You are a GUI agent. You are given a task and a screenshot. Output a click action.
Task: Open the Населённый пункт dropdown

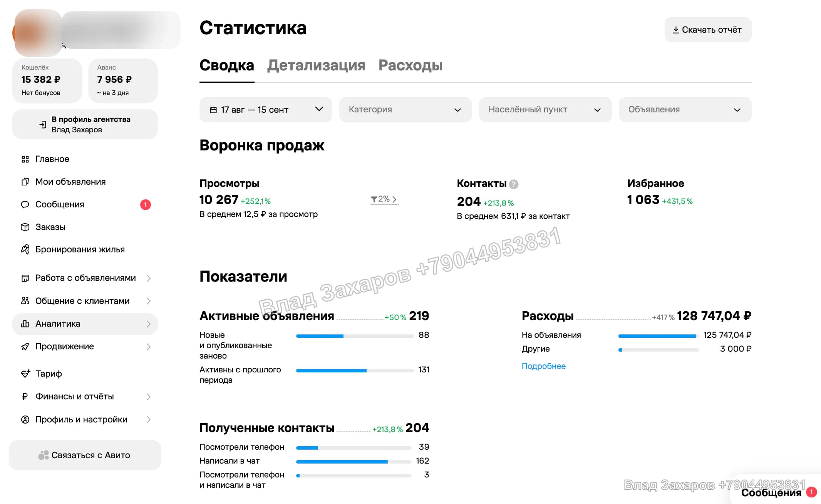coord(545,110)
